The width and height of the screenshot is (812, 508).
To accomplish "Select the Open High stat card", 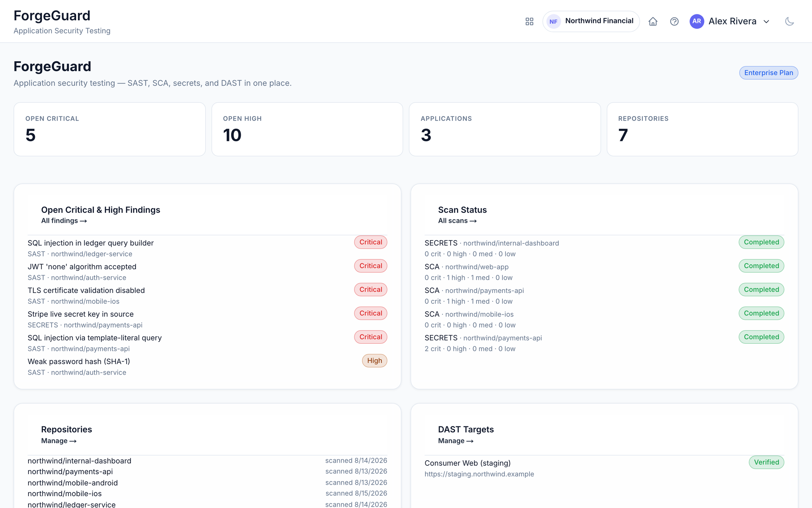I will [x=307, y=129].
